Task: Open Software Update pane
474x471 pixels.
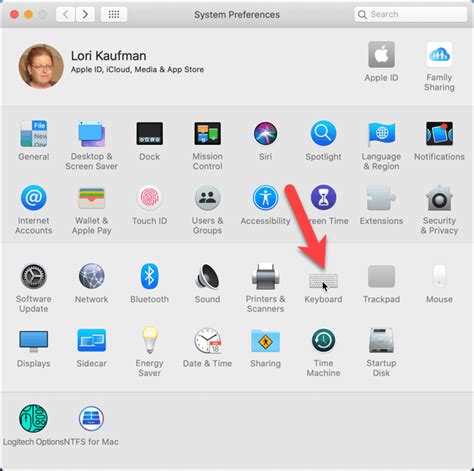Action: pyautogui.click(x=33, y=276)
